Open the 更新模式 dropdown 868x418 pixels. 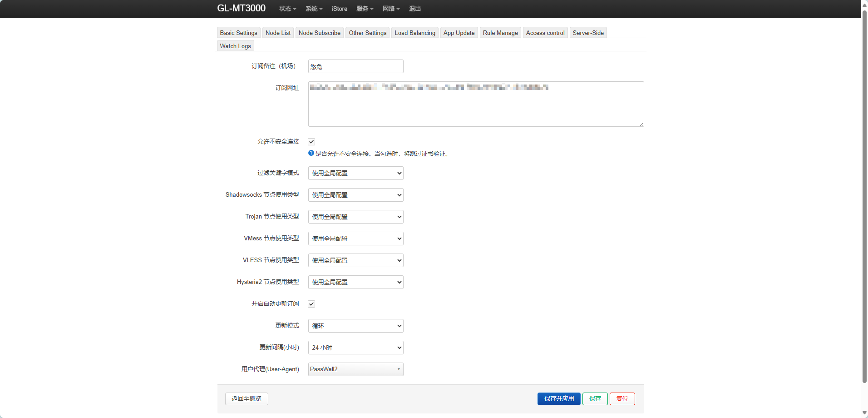click(355, 326)
